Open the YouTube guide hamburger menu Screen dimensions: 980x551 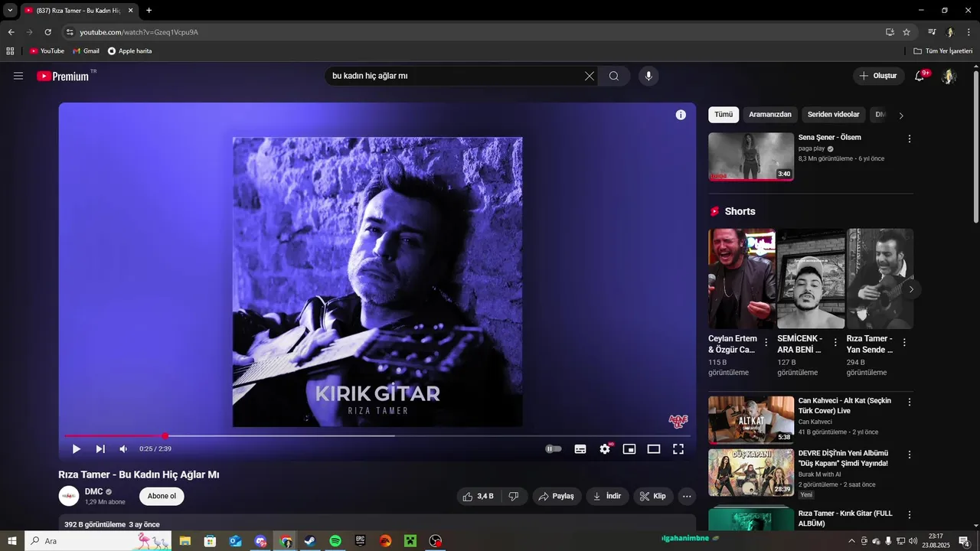(18, 76)
